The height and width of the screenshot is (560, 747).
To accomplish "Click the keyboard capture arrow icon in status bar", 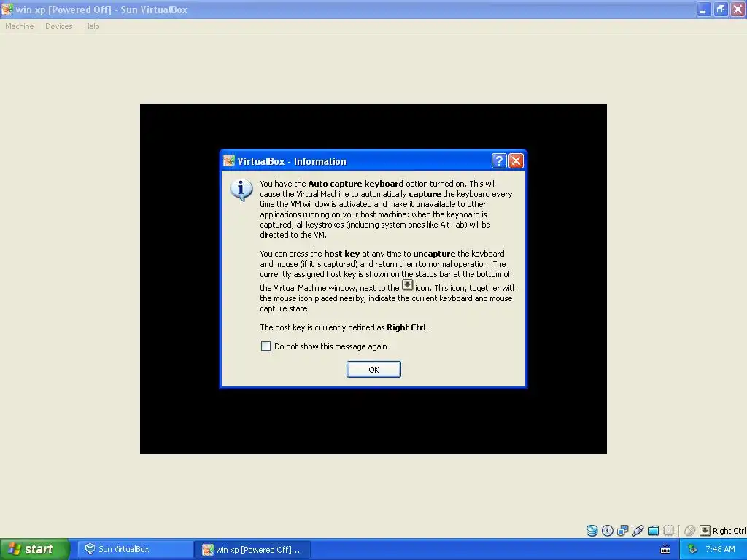I will (x=705, y=531).
